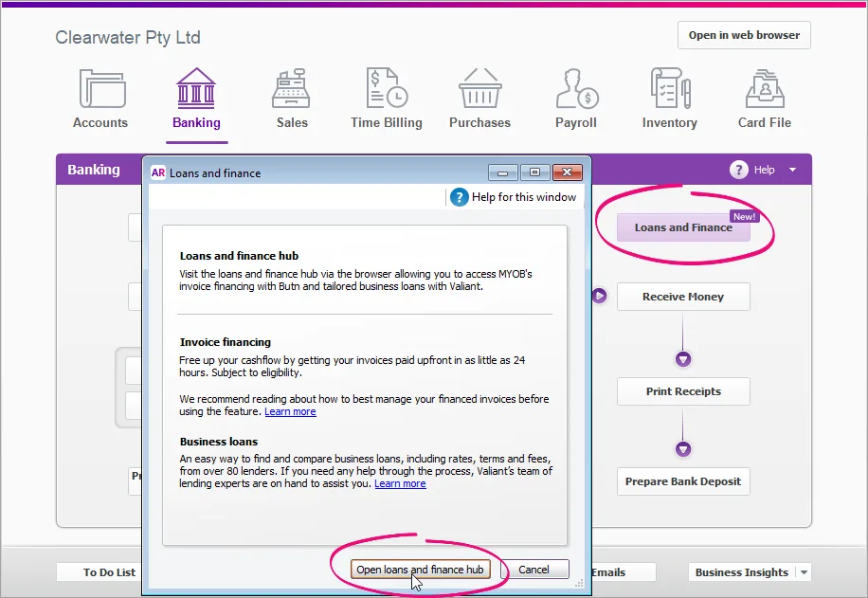This screenshot has height=598, width=868.
Task: Select the Banking command centre icon
Action: pos(196,88)
